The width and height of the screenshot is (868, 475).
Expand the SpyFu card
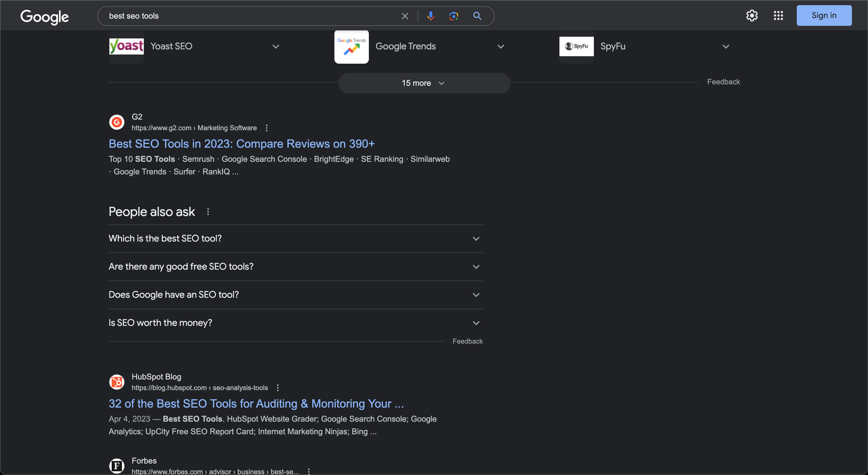[725, 46]
